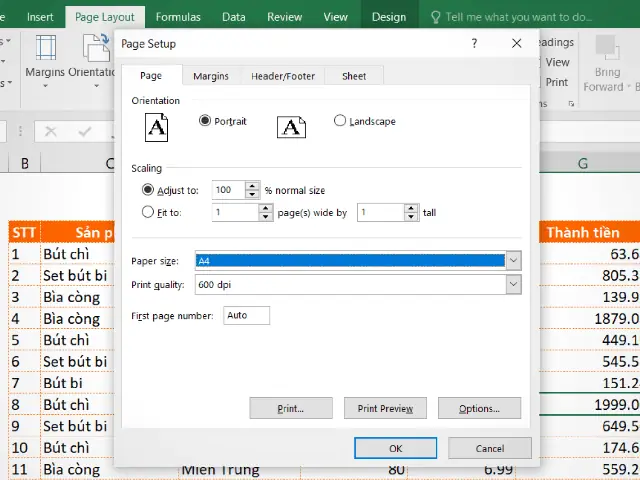The width and height of the screenshot is (640, 480).
Task: Click the Adjust to percentage field
Action: click(229, 190)
